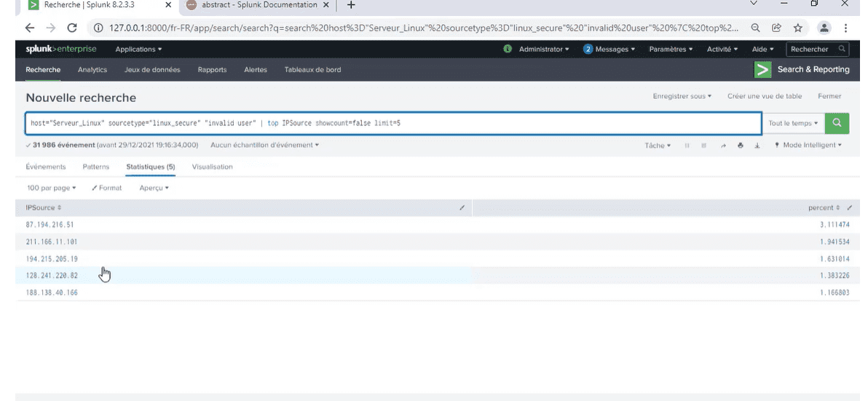Open a new browser tab
The height and width of the screenshot is (401, 868).
(351, 5)
